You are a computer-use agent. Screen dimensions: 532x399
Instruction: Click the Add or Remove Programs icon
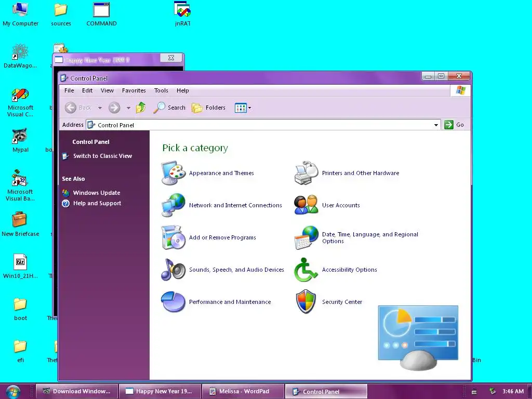(174, 237)
